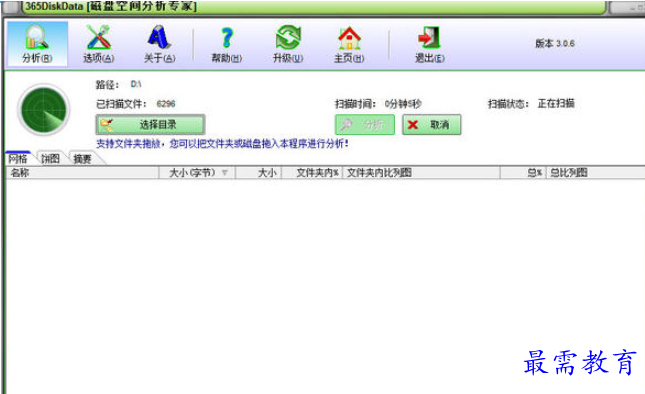Click the 总比列图 column header
The image size is (645, 394).
(596, 173)
